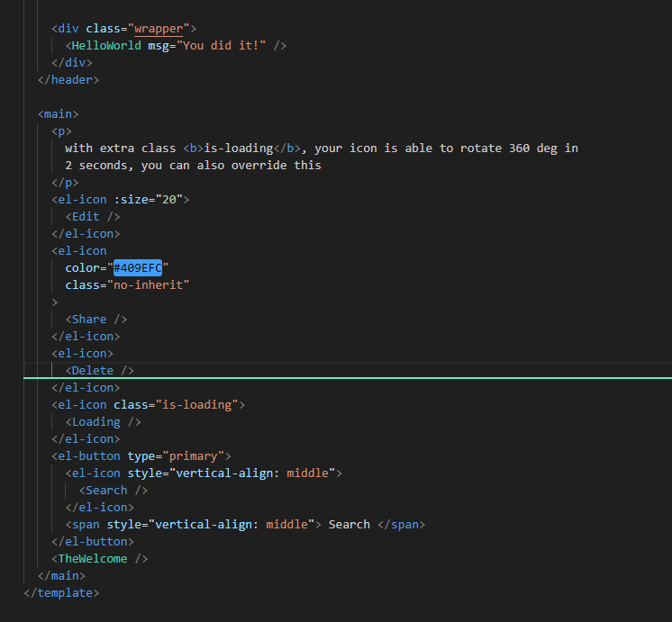This screenshot has height=622, width=672.
Task: Click the highlighted #409EFC color value
Action: click(138, 267)
